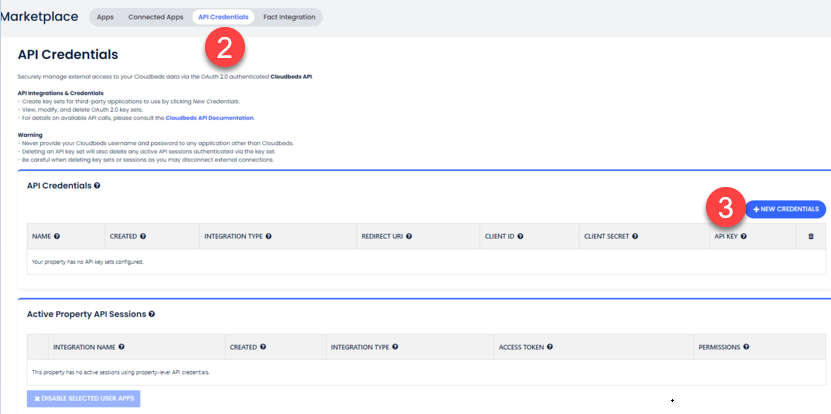Click help icon next to API Credentials section title

tap(97, 186)
